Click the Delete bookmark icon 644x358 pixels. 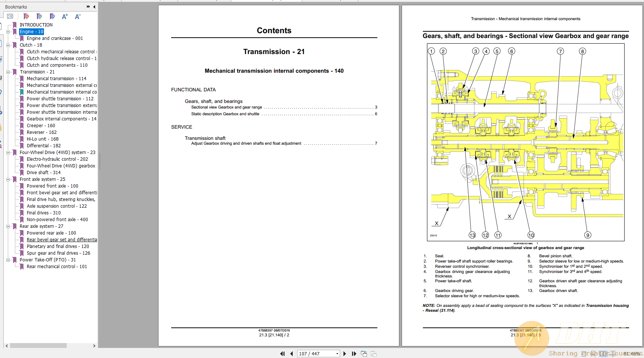coord(26,16)
